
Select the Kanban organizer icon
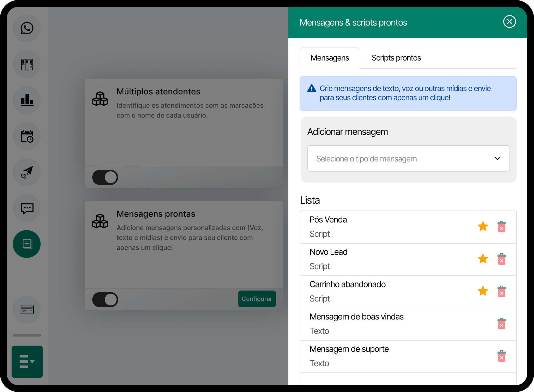pos(27,64)
